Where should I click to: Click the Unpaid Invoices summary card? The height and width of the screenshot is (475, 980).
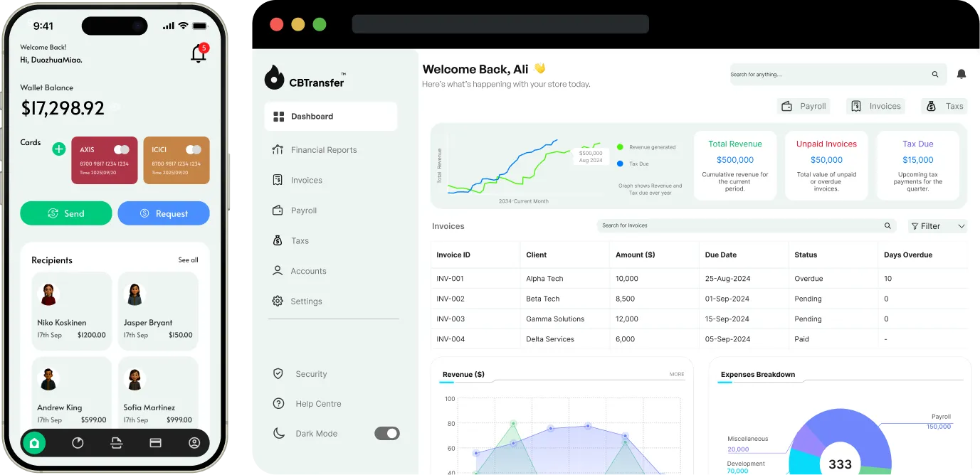pyautogui.click(x=826, y=165)
